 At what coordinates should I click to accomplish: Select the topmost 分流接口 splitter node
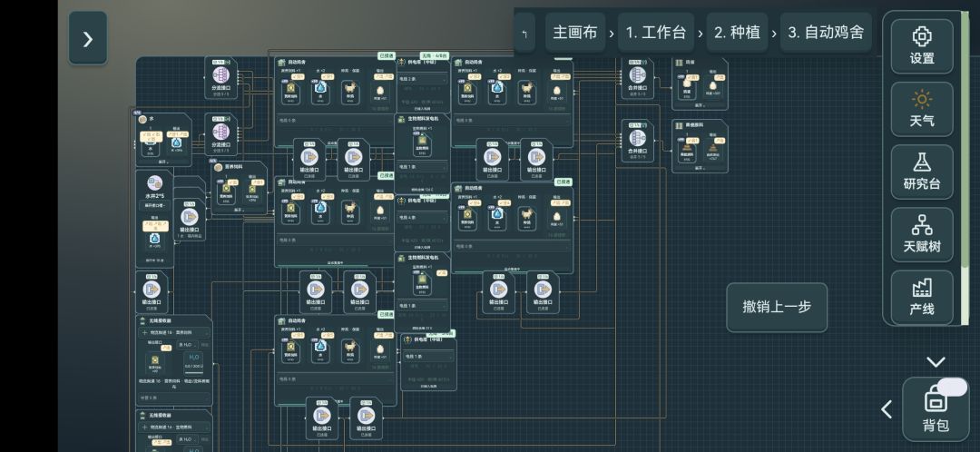(220, 79)
